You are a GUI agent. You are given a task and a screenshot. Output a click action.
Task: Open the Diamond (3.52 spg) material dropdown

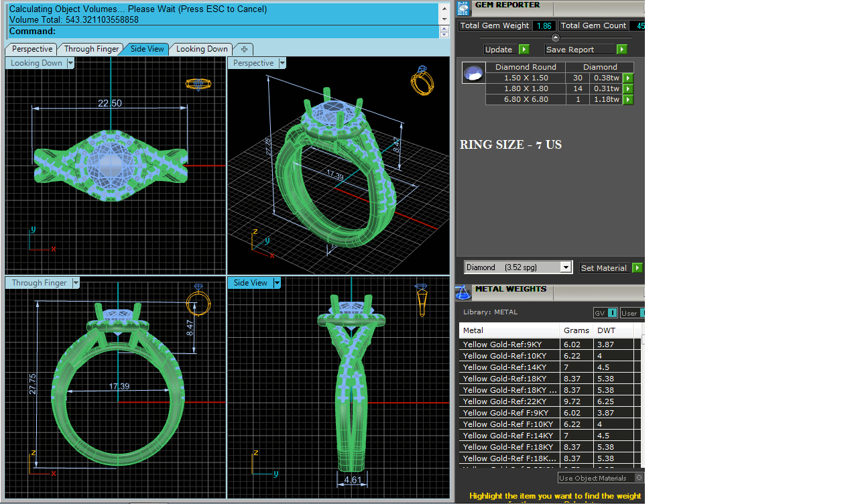point(566,267)
